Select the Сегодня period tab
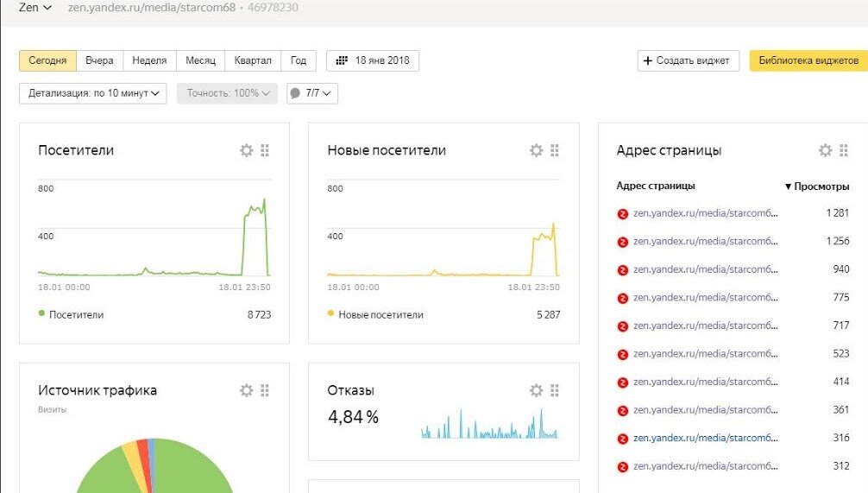Screen dimensions: 868x493 [x=47, y=60]
